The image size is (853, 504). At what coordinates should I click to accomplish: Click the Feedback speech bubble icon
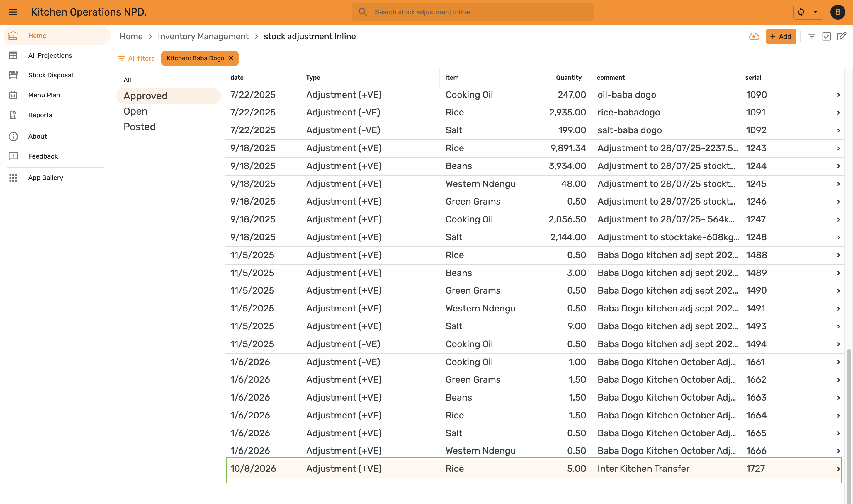(13, 156)
